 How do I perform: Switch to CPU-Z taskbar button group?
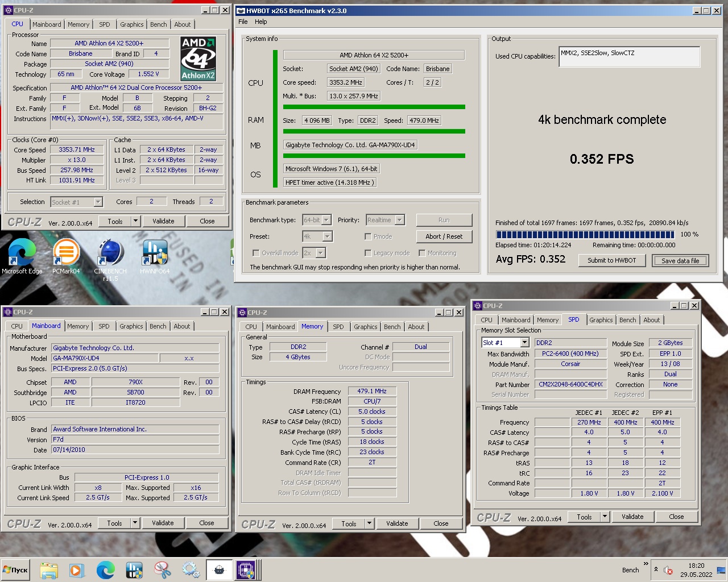[247, 570]
